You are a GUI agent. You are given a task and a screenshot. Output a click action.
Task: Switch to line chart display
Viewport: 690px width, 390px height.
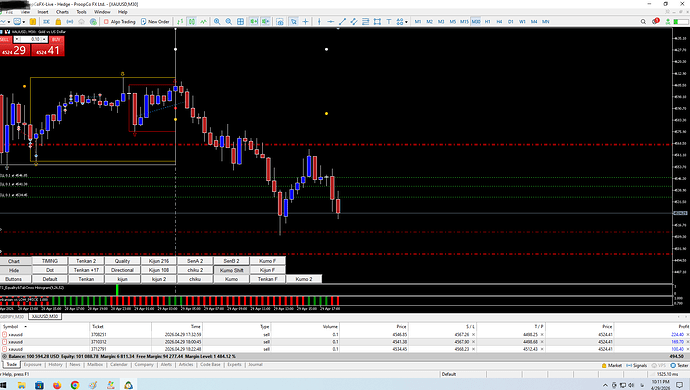click(203, 22)
